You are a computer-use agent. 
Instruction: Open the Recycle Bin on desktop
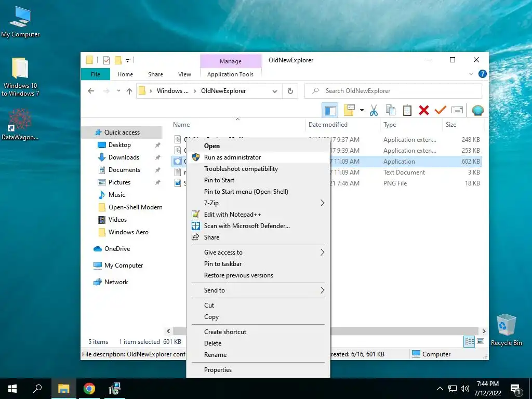click(x=506, y=330)
